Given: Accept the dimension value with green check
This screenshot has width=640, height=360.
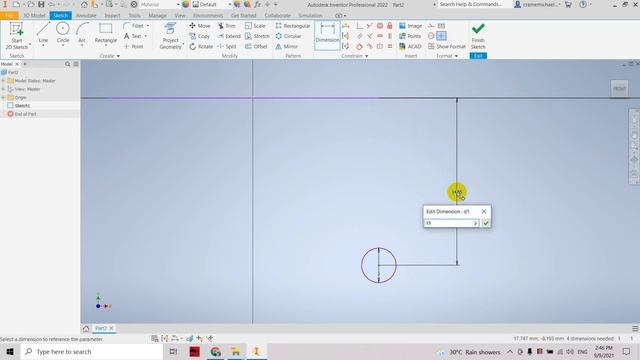Looking at the screenshot, I should pyautogui.click(x=486, y=223).
